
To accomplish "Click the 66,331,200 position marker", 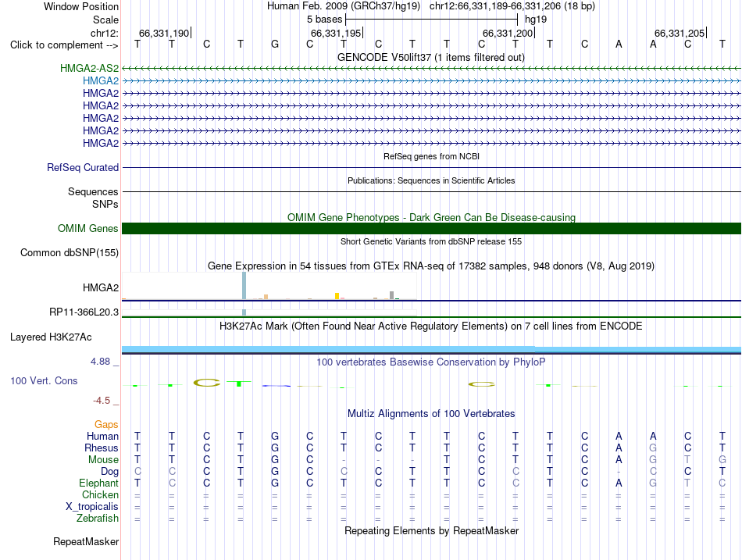I will point(508,33).
